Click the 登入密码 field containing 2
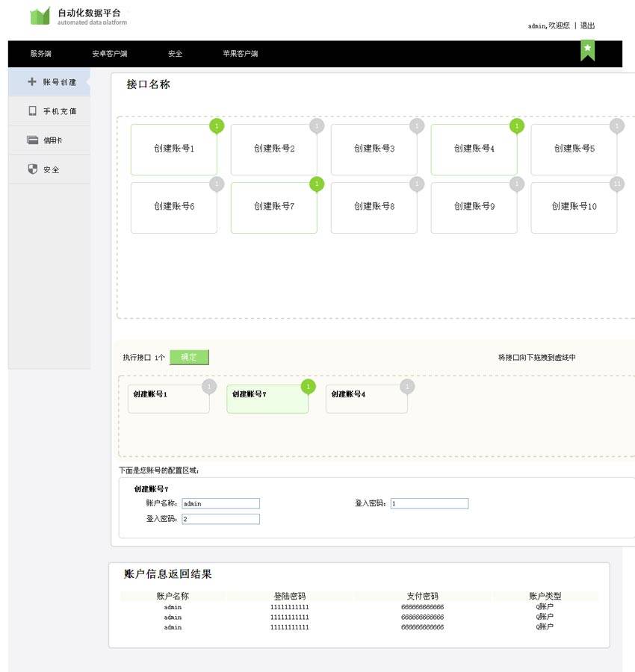Screen dimensions: 635x672 [x=220, y=519]
